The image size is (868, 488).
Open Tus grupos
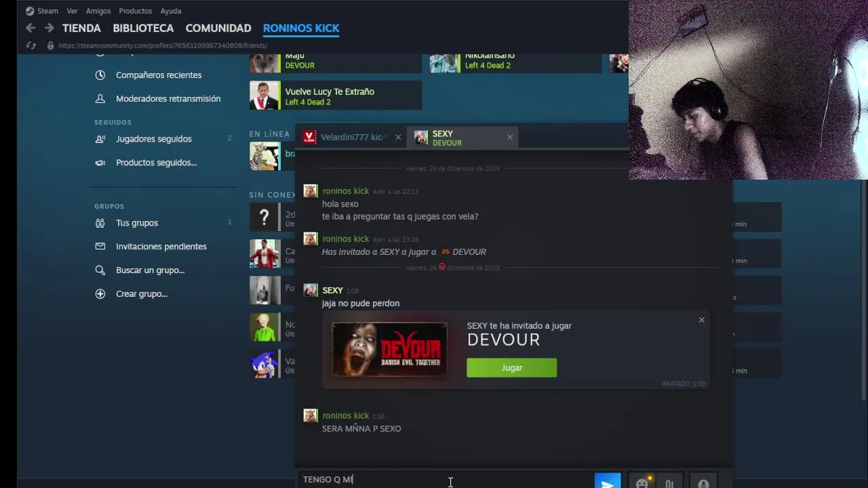click(137, 223)
